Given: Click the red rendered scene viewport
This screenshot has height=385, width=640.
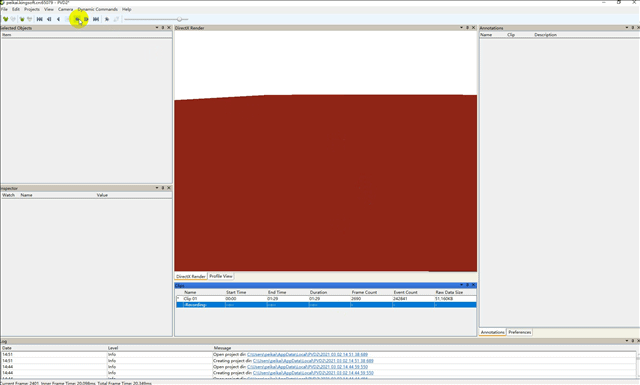Looking at the screenshot, I should pos(326,183).
